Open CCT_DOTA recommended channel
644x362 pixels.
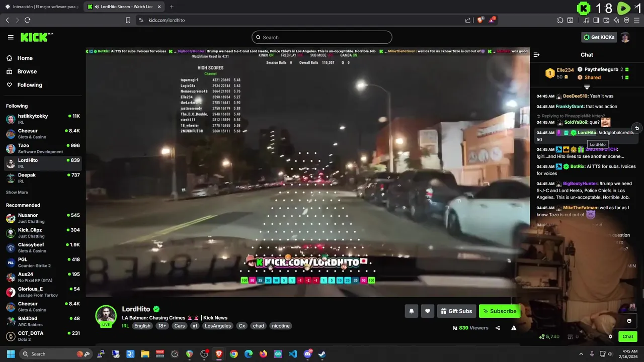coord(43,336)
